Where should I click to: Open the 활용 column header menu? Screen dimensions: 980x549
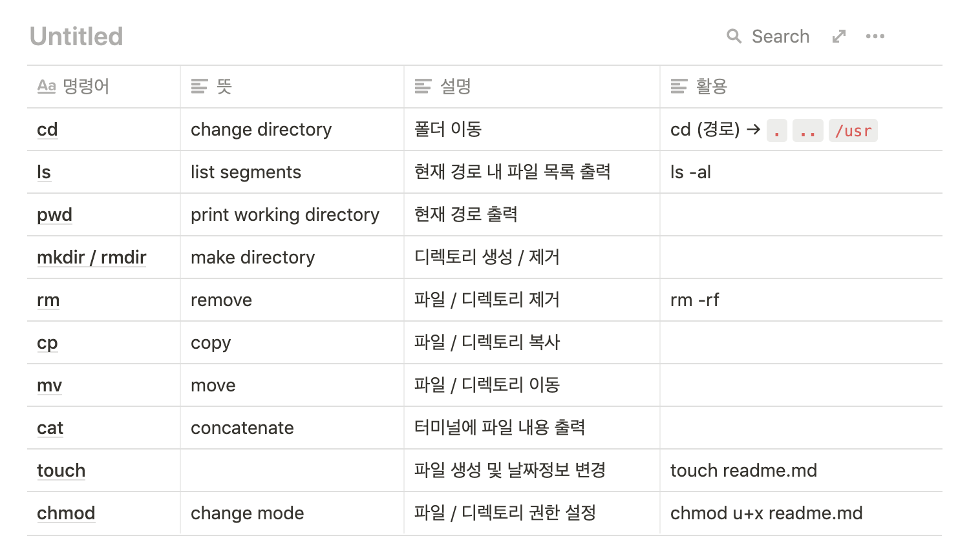801,87
